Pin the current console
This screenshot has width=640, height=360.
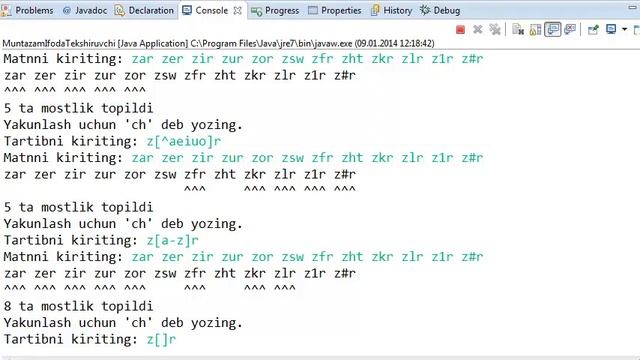click(x=593, y=29)
